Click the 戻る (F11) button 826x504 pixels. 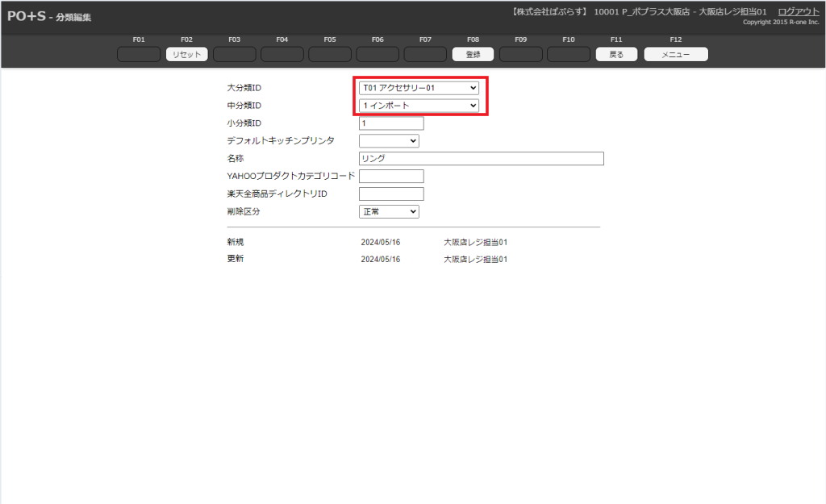616,55
